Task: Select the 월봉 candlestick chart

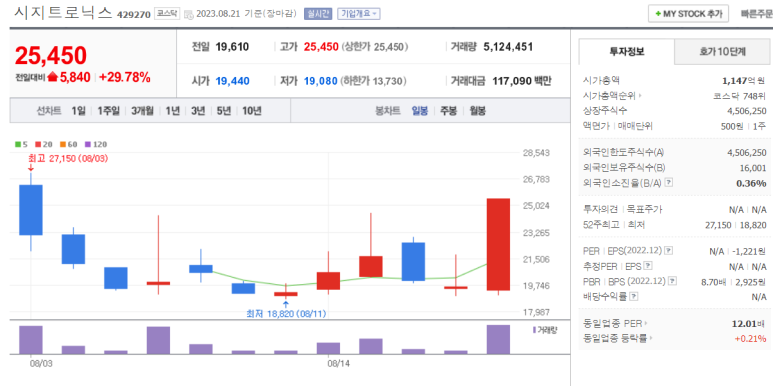Action: coord(477,111)
